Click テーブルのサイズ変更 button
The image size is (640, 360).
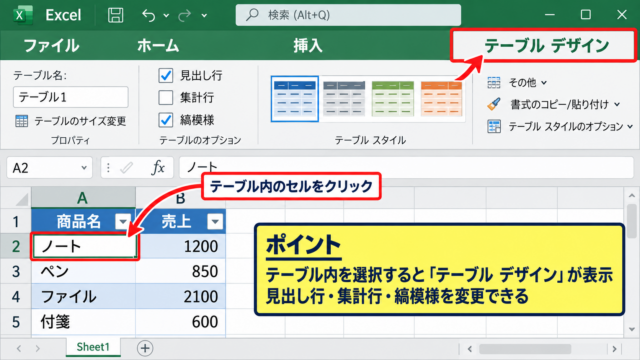pos(70,121)
